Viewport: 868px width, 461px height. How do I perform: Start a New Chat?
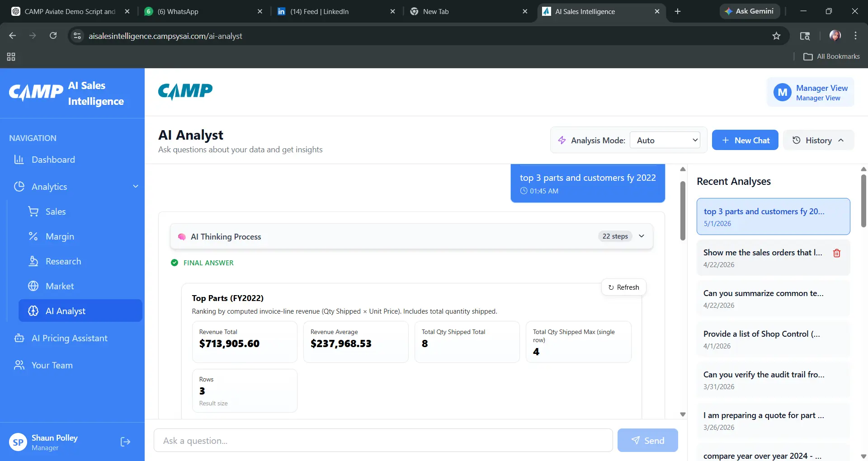(745, 140)
